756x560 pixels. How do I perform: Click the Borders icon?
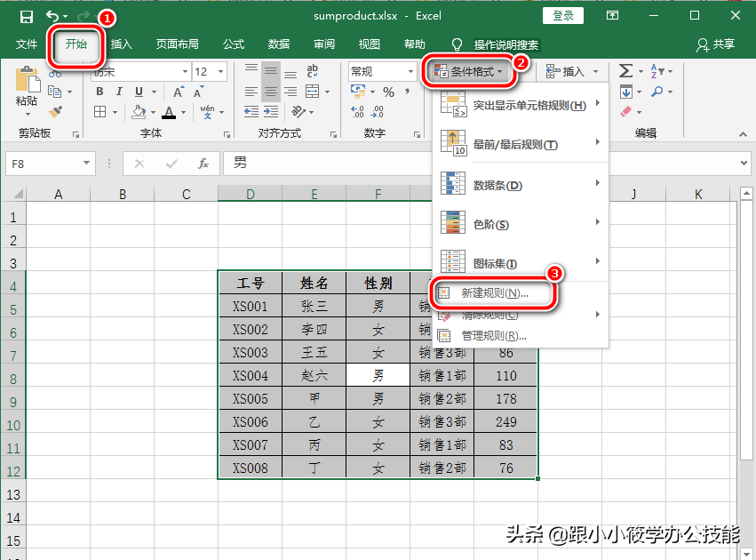[99, 112]
